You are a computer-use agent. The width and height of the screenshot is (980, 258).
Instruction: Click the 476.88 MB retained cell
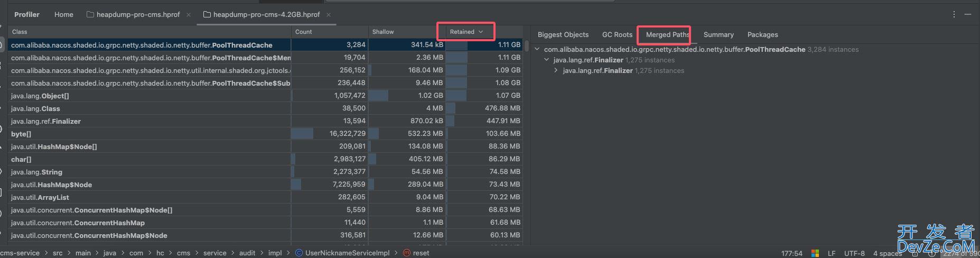[484, 108]
